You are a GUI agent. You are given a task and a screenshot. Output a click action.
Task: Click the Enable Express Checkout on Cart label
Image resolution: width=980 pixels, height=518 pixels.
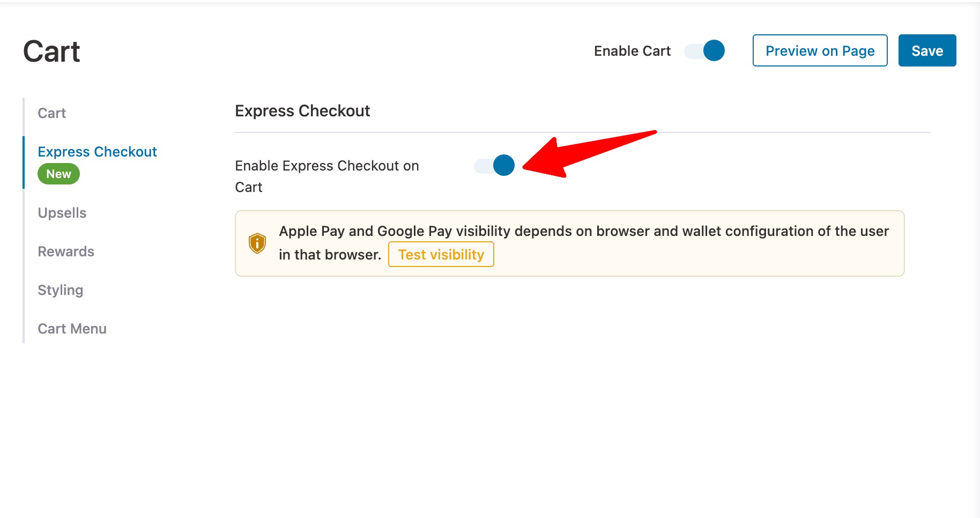pyautogui.click(x=326, y=176)
